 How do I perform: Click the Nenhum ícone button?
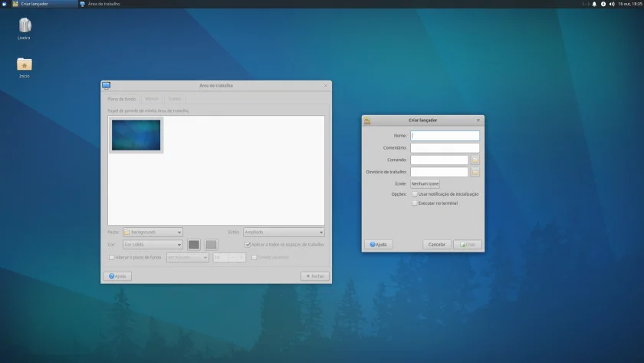tap(425, 183)
